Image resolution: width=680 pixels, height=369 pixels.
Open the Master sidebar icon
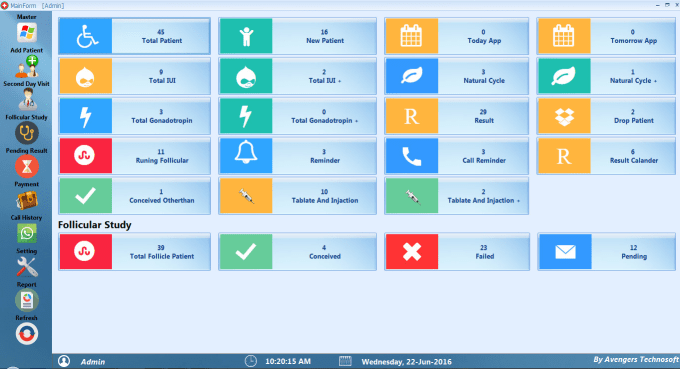(x=26, y=33)
